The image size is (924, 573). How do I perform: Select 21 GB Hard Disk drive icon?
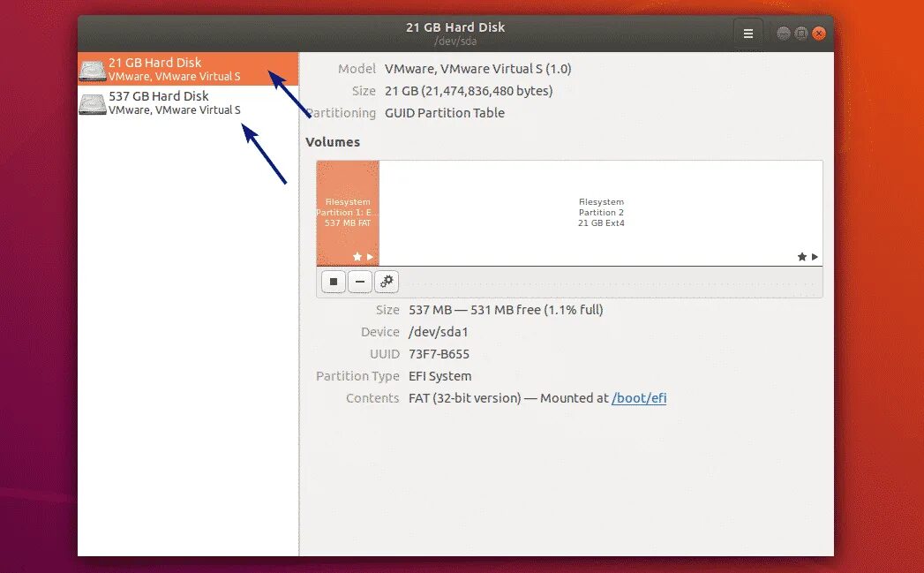coord(93,70)
